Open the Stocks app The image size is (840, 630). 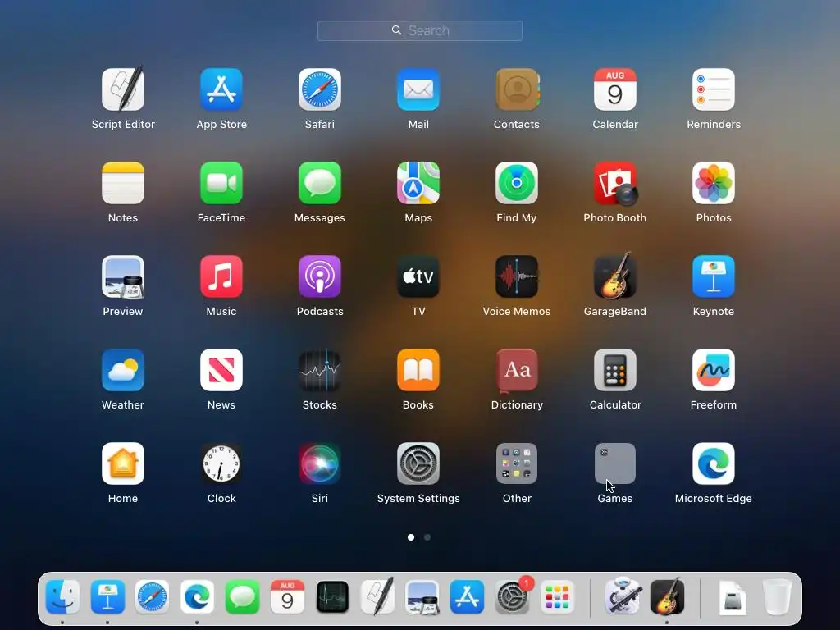pos(320,370)
